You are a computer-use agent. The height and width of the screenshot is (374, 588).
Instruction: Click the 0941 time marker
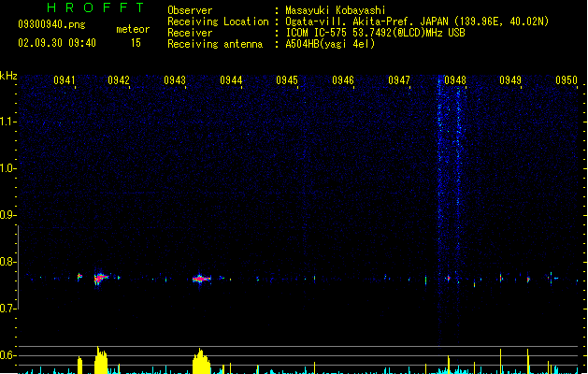[x=65, y=80]
